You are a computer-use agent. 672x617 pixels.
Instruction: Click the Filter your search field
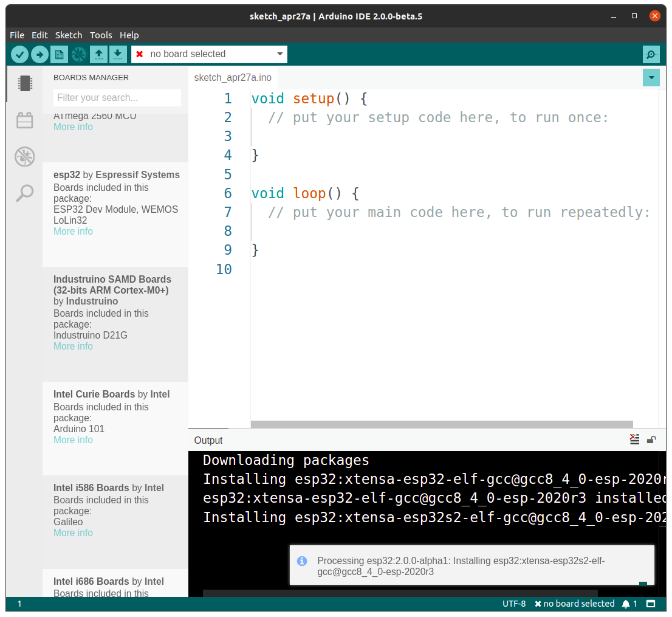pyautogui.click(x=117, y=98)
